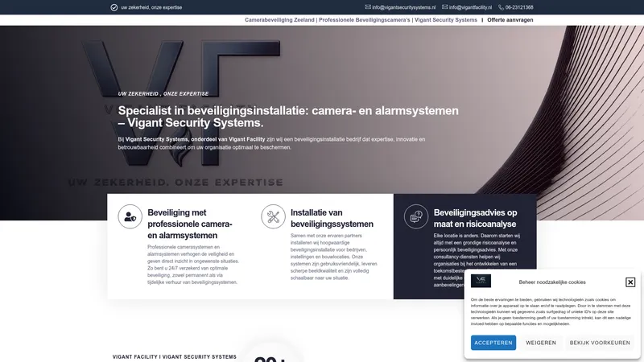Open the info@vigantsecuritysystems.nl email link
644x362 pixels.
coord(404,7)
